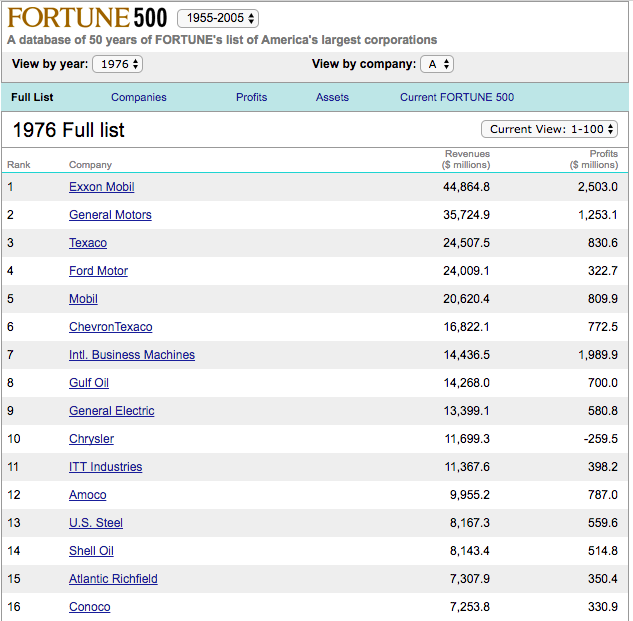Click the Texaco company link
The width and height of the screenshot is (633, 621).
88,243
